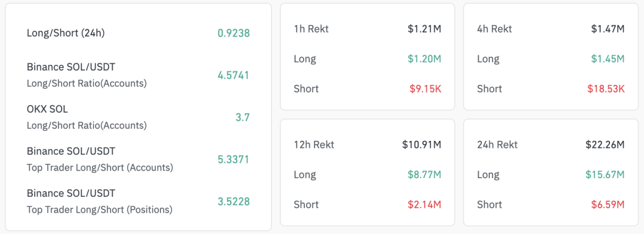Image resolution: width=644 pixels, height=234 pixels.
Task: Click the 24h Rekt heading
Action: [x=497, y=145]
